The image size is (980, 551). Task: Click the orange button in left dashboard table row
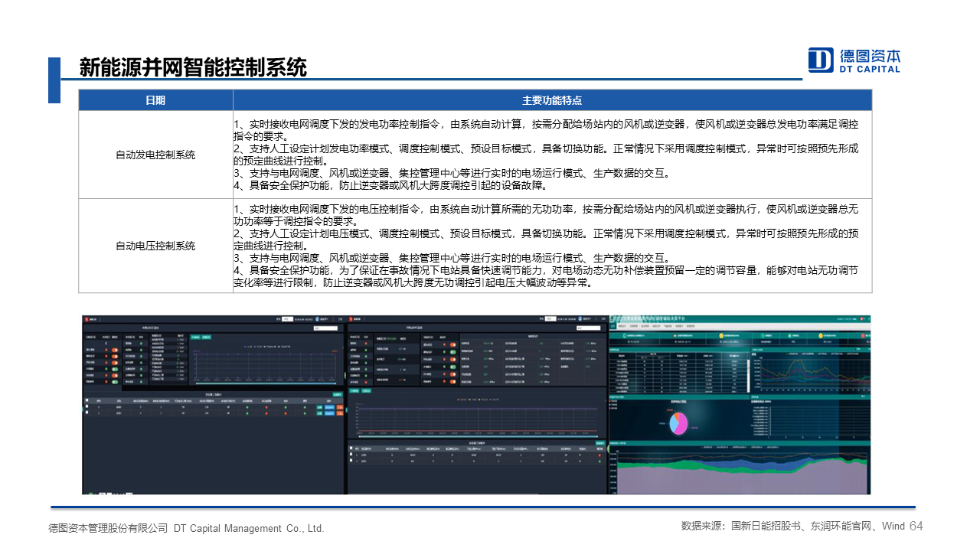[x=338, y=408]
